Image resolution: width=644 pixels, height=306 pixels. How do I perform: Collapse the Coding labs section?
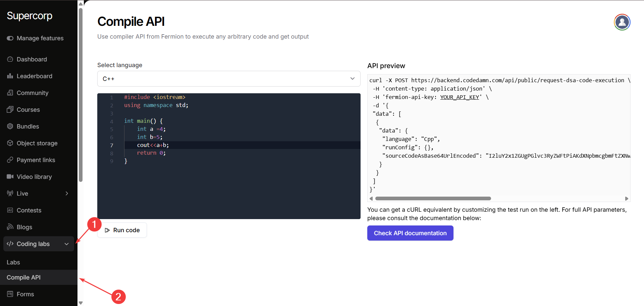tap(66, 244)
